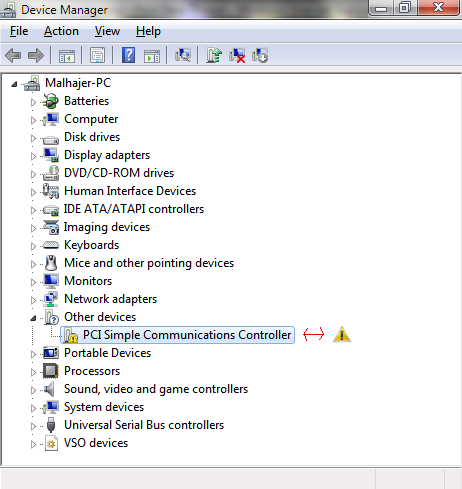
Task: Click the Sound controllers speaker icon
Action: click(x=49, y=389)
